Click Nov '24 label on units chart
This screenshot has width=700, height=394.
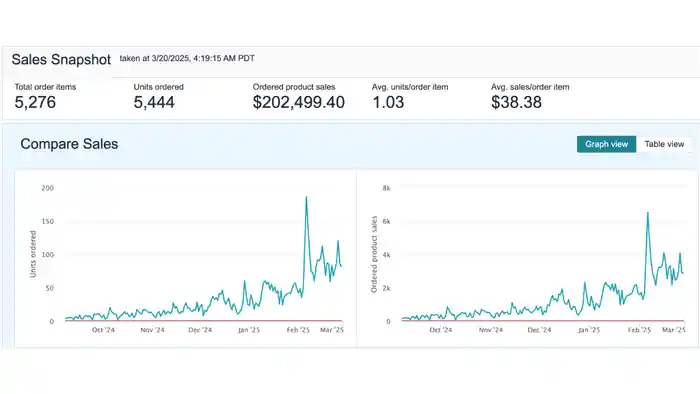pos(152,330)
